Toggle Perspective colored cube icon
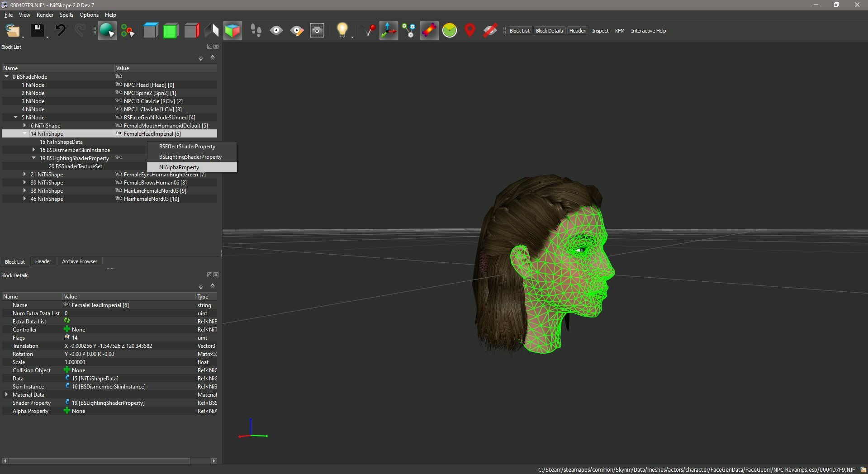This screenshot has width=868, height=474. [232, 31]
